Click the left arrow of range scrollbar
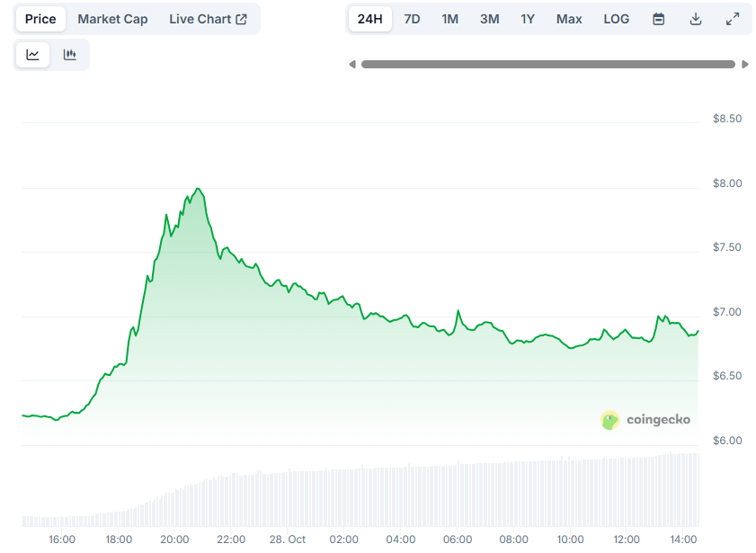This screenshot has height=553, width=756. tap(352, 64)
